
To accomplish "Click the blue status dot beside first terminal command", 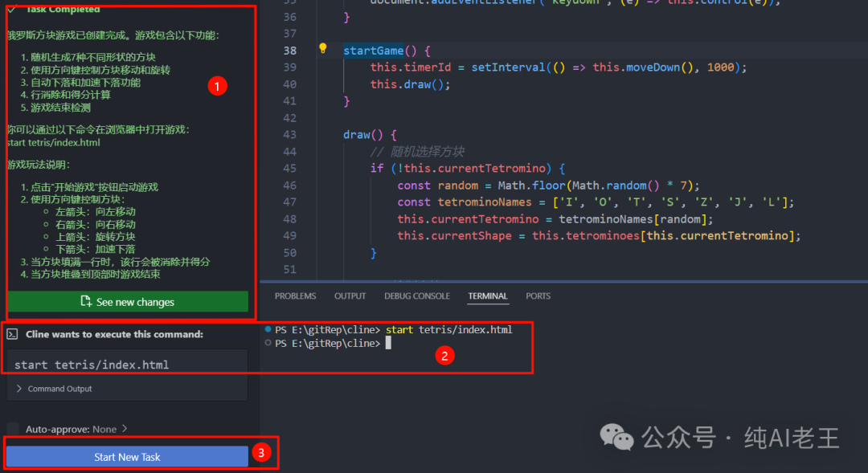I will click(268, 328).
